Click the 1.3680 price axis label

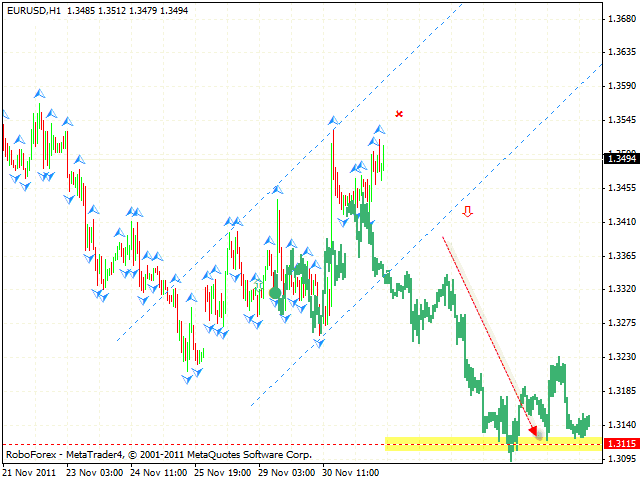pos(620,18)
